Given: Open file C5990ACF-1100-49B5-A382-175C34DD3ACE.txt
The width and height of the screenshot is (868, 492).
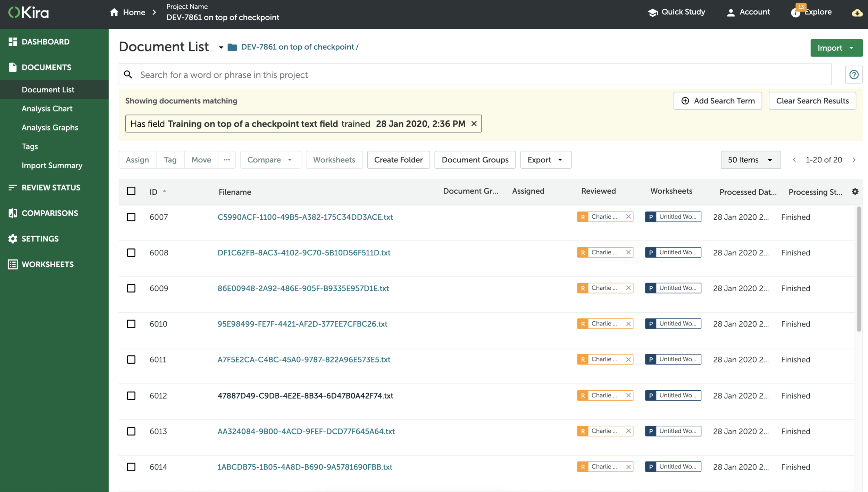Looking at the screenshot, I should click(x=305, y=217).
